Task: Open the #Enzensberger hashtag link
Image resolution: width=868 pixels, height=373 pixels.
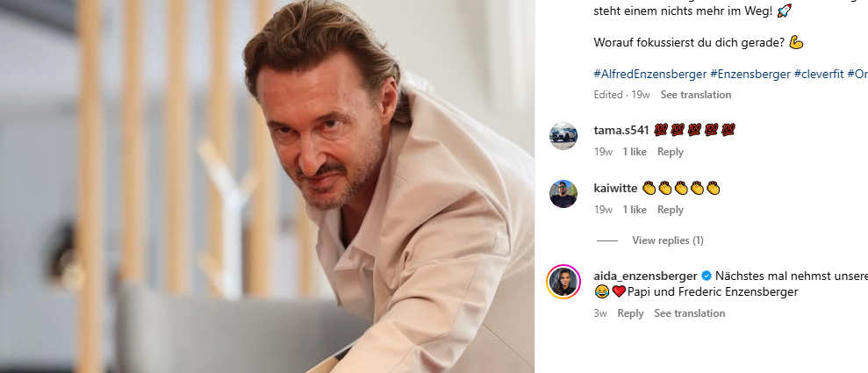Action: point(750,75)
